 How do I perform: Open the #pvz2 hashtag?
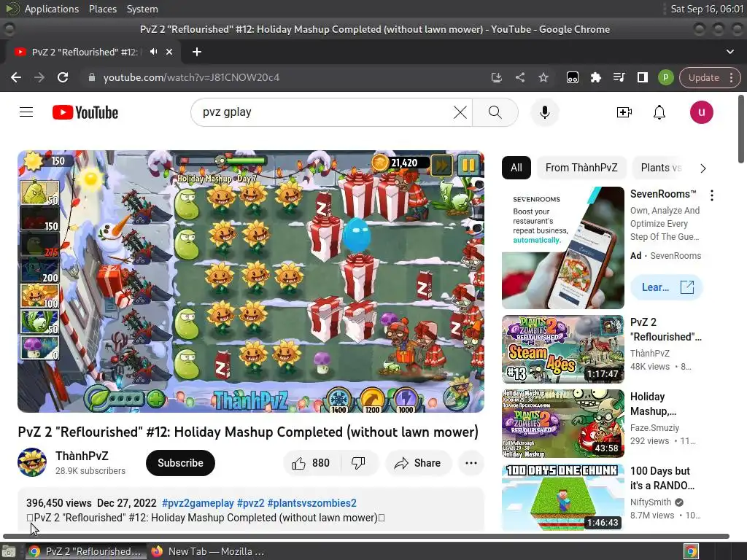coord(251,503)
